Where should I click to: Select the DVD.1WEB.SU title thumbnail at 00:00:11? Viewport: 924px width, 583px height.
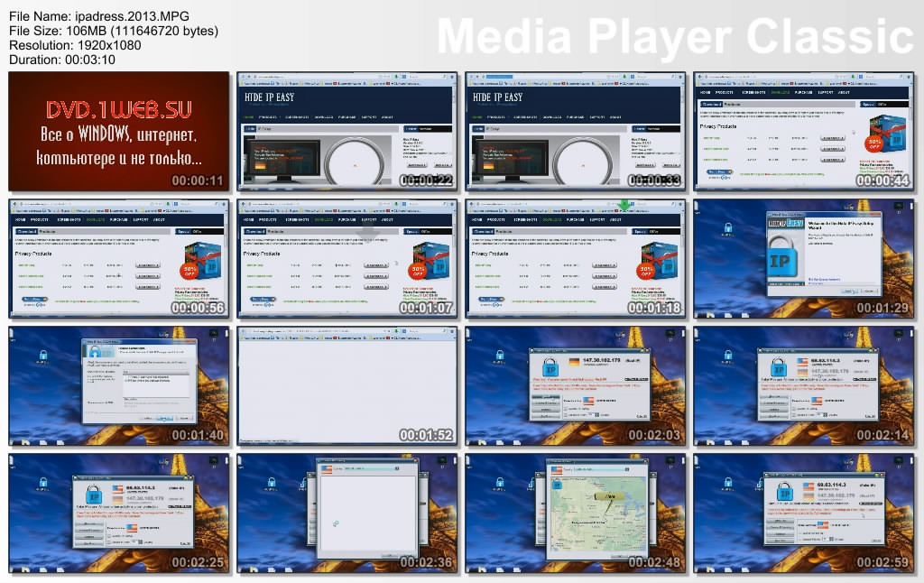point(119,132)
